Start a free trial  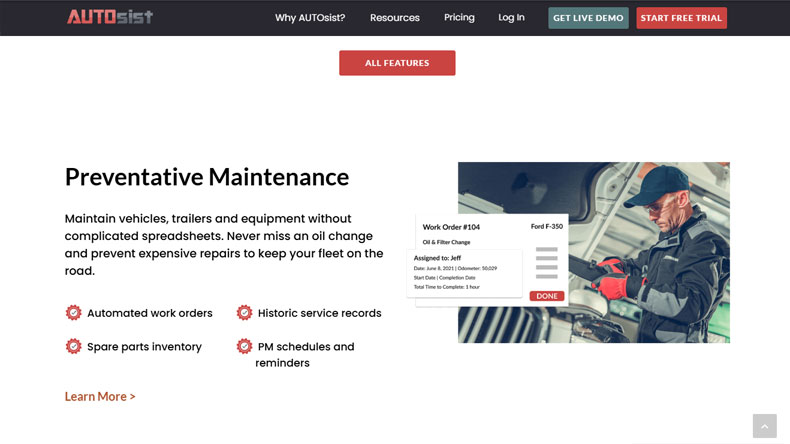[x=681, y=18]
